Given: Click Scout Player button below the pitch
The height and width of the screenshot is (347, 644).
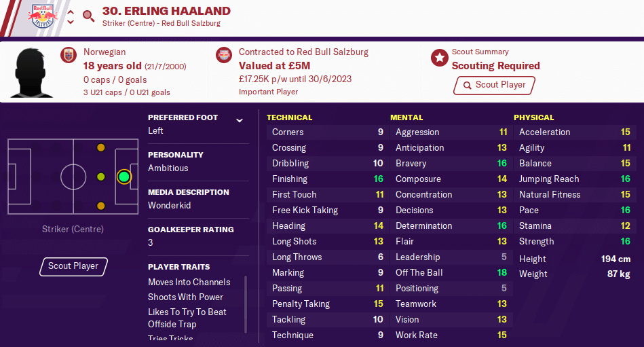Looking at the screenshot, I should click(73, 266).
